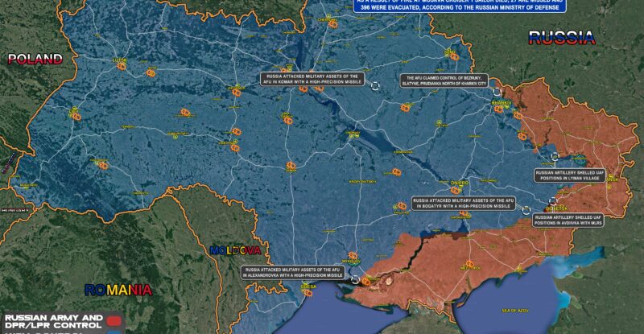Click the explosion marker at Odesa
644x334 pixels.
[308, 293]
